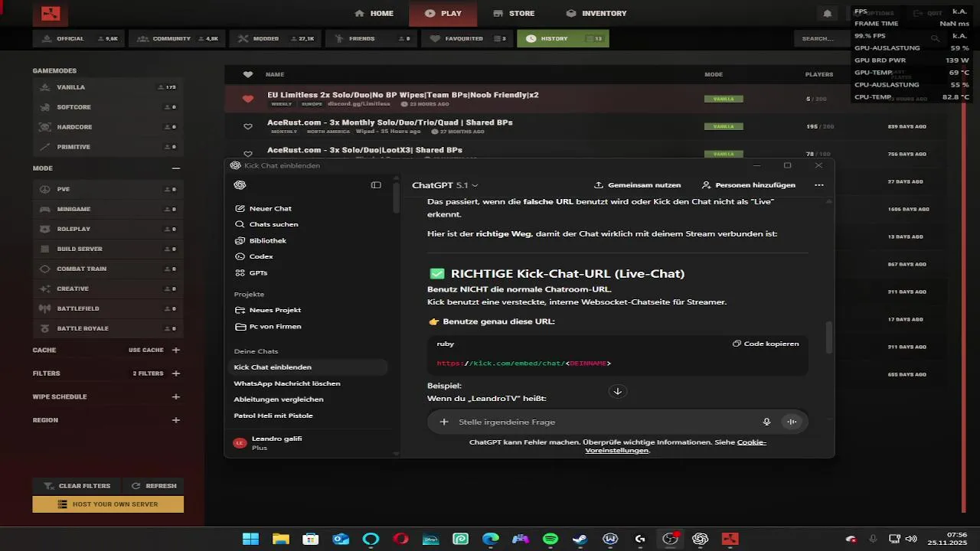Open the Rust game taskbar icon
Viewport: 980px width, 551px height.
(x=730, y=539)
